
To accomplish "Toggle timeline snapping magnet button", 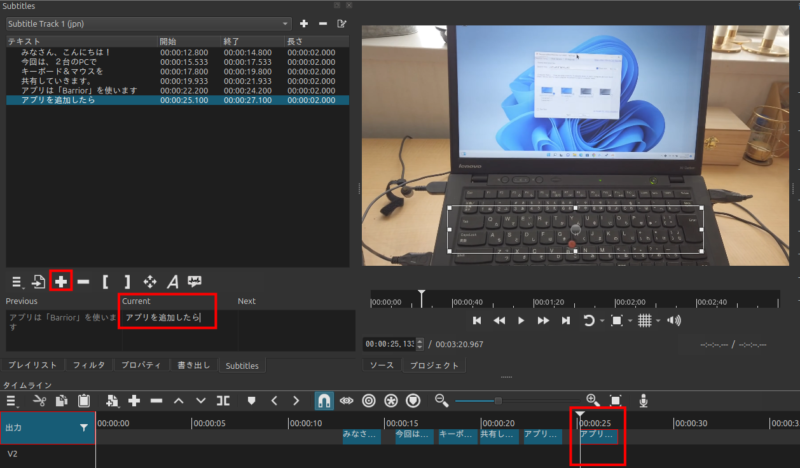I will point(324,401).
